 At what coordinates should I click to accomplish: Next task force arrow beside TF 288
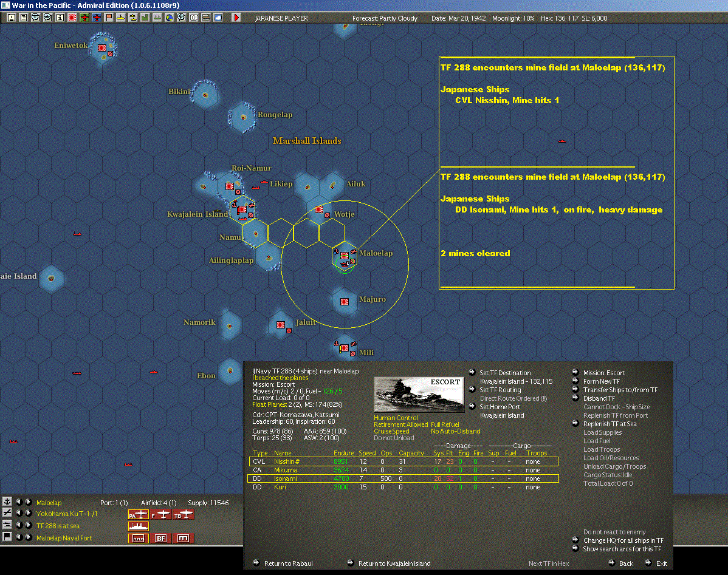(x=29, y=525)
